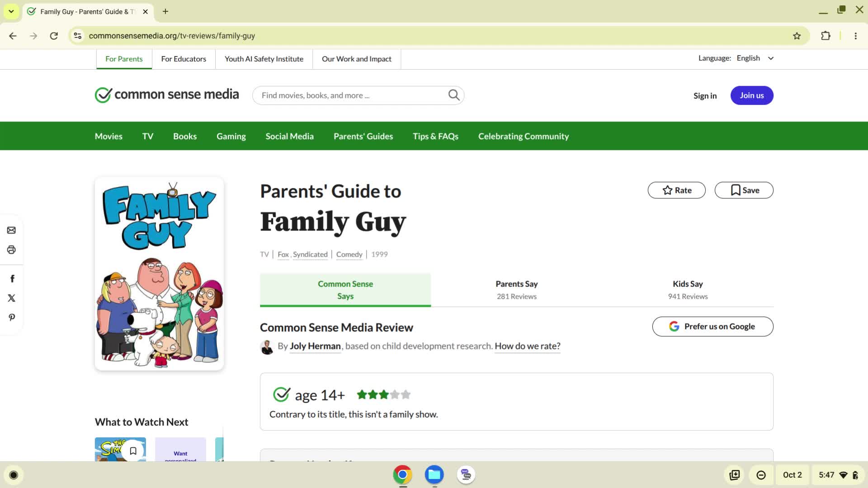Click the address bar URL
Image resolution: width=868 pixels, height=488 pixels.
172,36
